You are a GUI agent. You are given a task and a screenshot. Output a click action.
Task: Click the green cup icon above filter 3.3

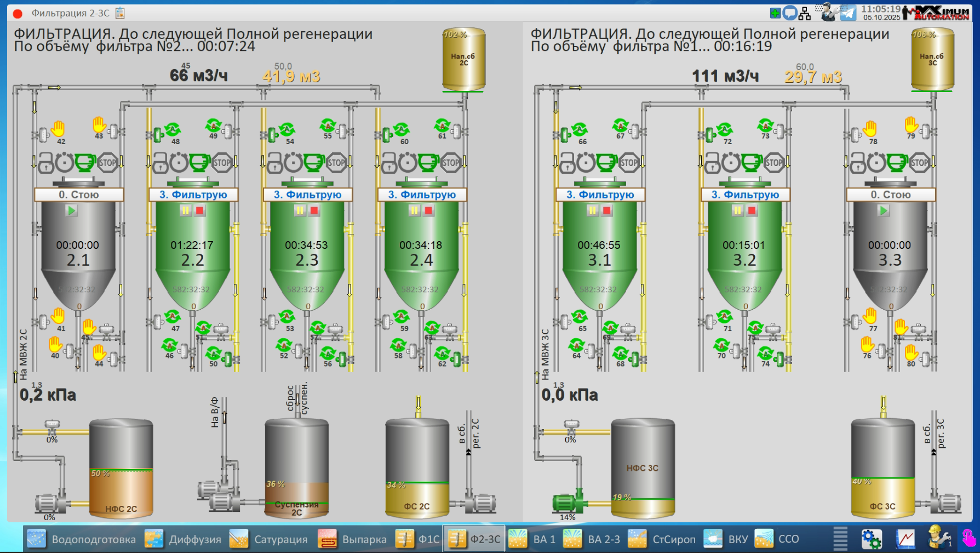[897, 163]
